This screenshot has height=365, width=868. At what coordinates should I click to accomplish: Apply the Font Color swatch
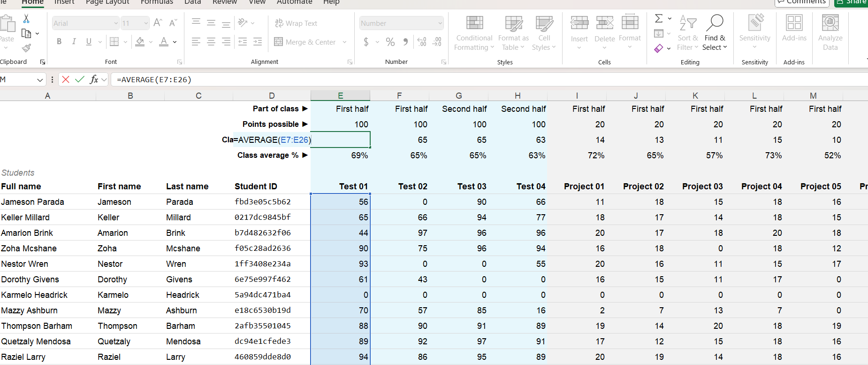164,42
